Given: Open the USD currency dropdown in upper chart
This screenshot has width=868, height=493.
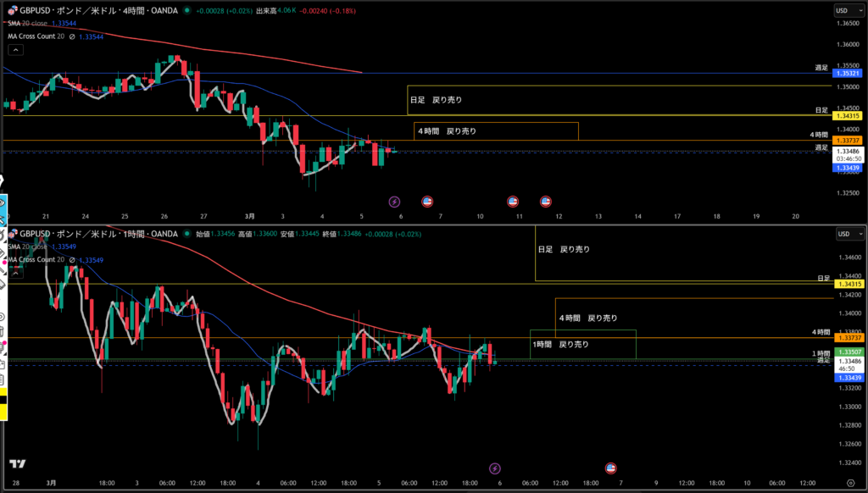Looking at the screenshot, I should click(x=845, y=11).
